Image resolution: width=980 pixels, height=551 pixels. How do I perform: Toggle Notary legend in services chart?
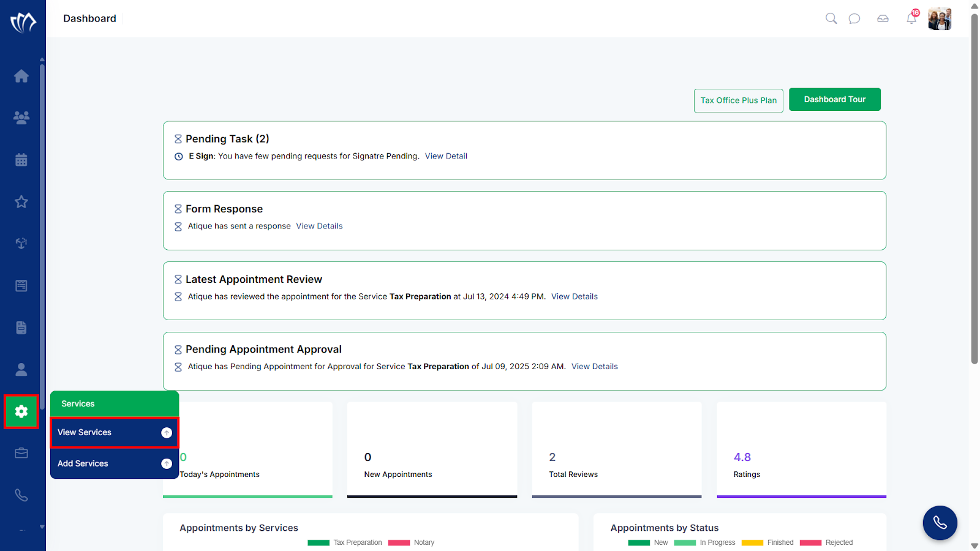[x=412, y=542]
